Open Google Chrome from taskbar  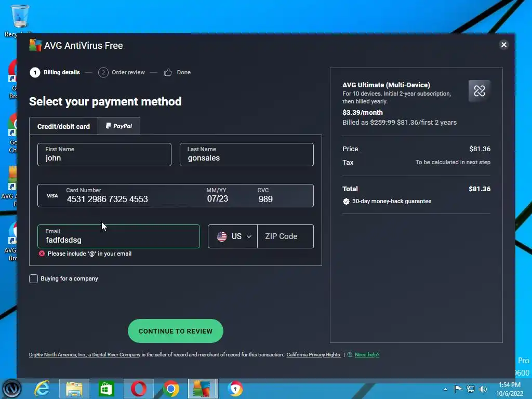pyautogui.click(x=171, y=389)
